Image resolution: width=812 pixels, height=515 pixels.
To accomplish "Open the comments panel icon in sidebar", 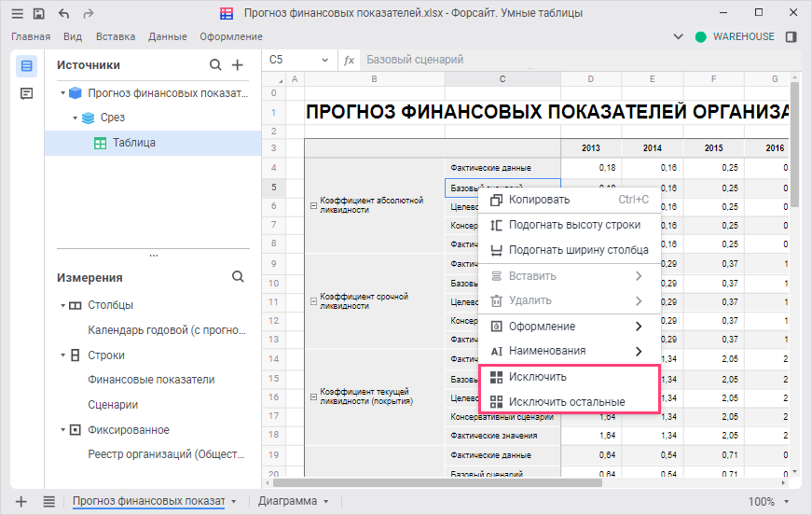I will 26,93.
